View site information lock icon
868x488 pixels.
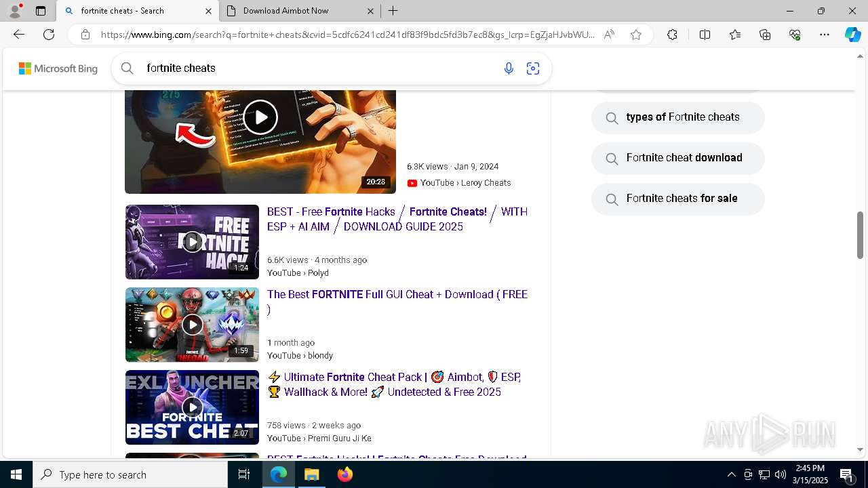tap(85, 35)
